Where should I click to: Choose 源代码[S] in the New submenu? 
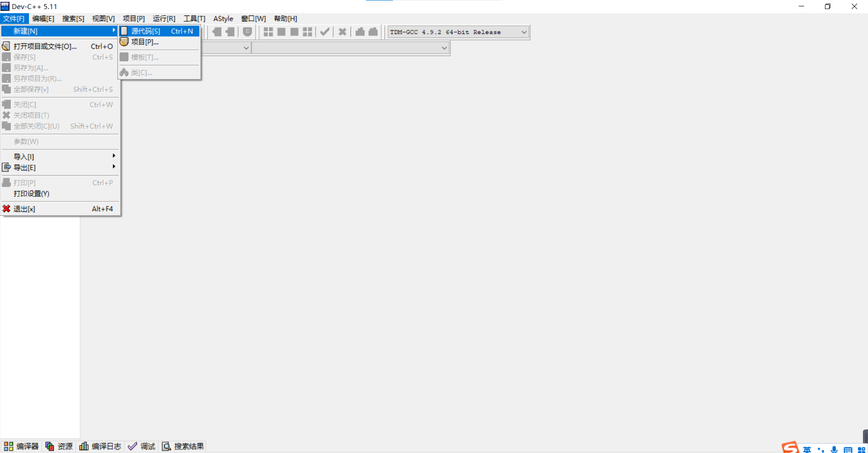click(x=159, y=31)
